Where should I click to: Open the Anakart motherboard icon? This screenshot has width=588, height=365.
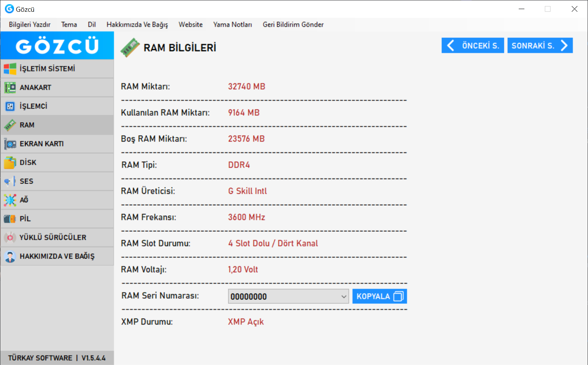10,87
